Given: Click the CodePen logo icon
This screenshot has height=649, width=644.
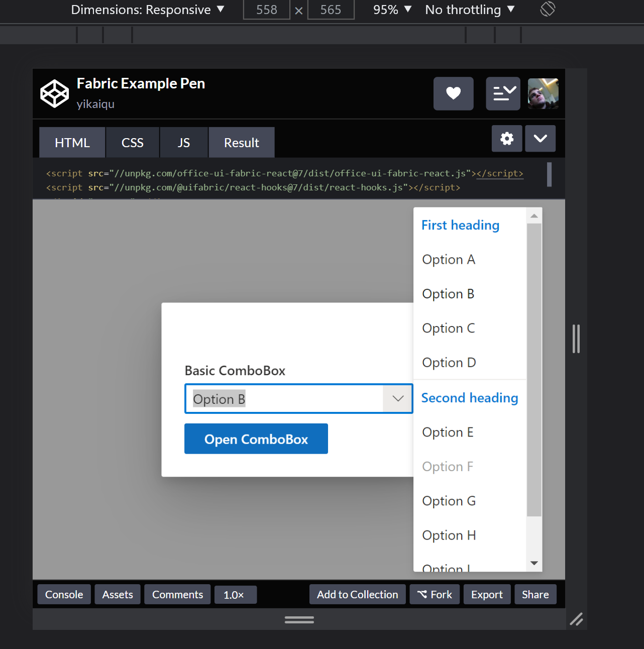Looking at the screenshot, I should click(54, 93).
